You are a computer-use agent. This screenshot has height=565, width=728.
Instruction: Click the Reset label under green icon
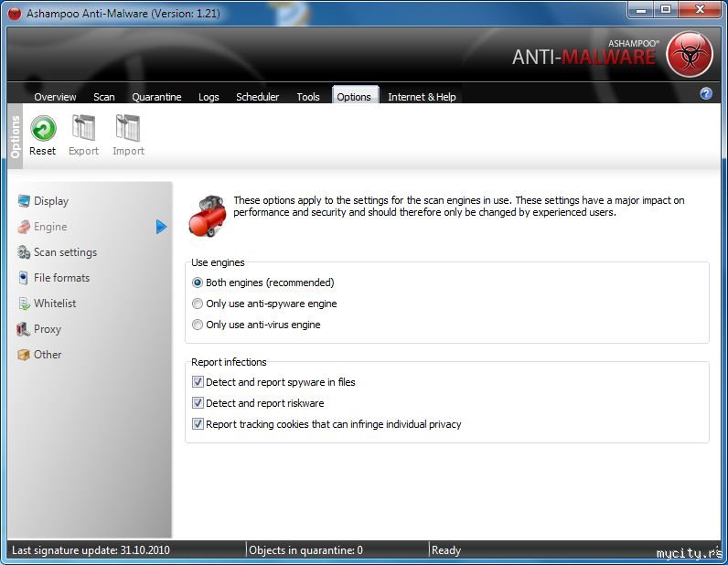click(x=42, y=151)
